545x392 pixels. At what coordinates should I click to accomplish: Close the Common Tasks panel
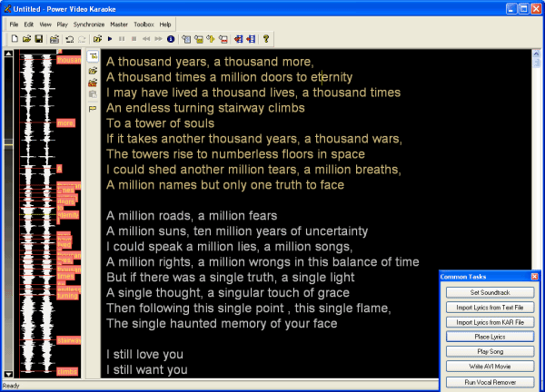[x=535, y=277]
